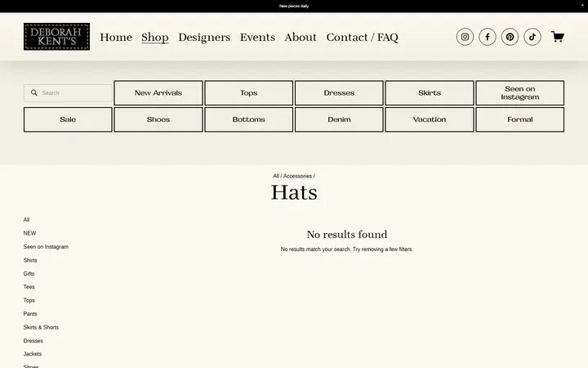This screenshot has height=368, width=588.
Task: Open the TikTok social icon
Action: click(x=532, y=37)
